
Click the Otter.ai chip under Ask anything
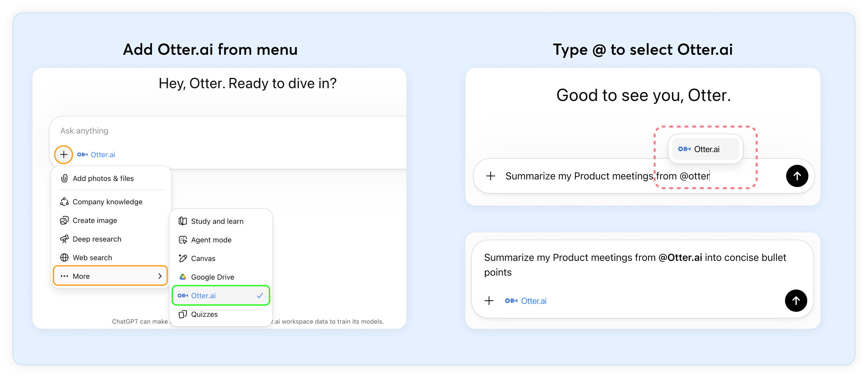97,154
